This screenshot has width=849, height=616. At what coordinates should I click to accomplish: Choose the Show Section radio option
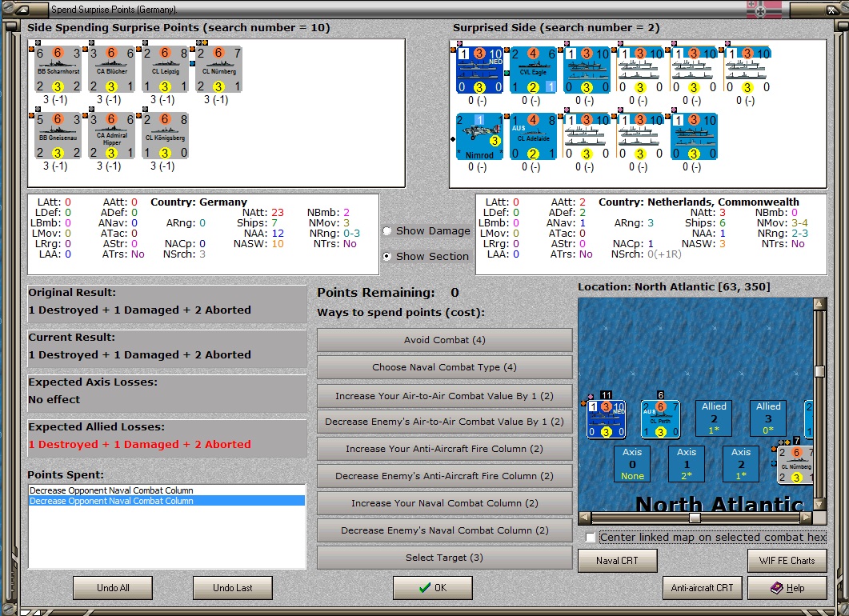[387, 257]
